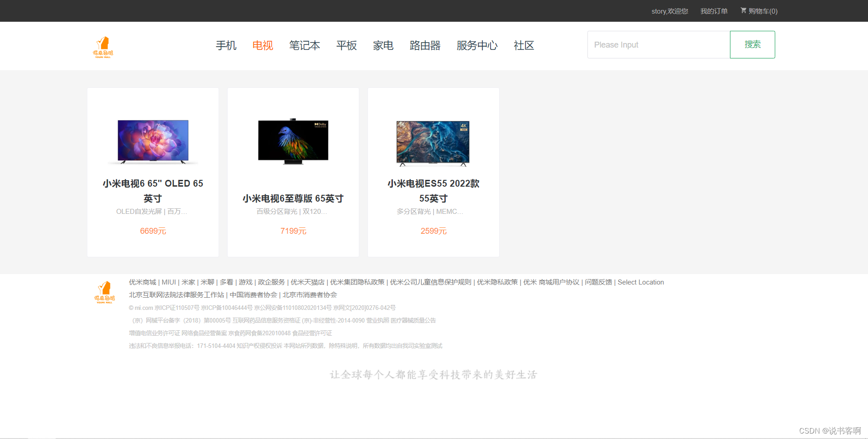Open the MIUI footer link
The image size is (868, 439).
point(169,282)
